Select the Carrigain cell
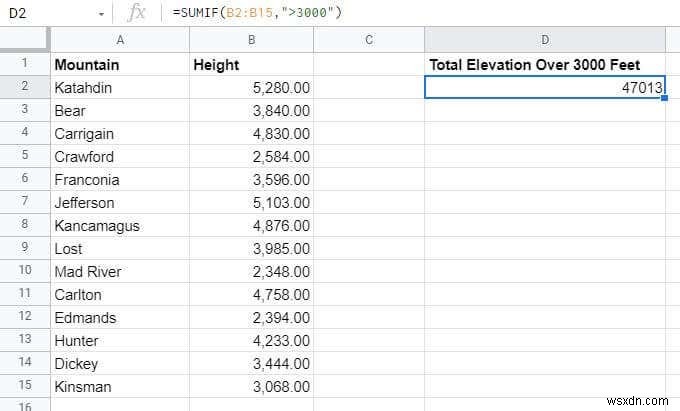Viewport: 680px width, 411px height. click(120, 133)
